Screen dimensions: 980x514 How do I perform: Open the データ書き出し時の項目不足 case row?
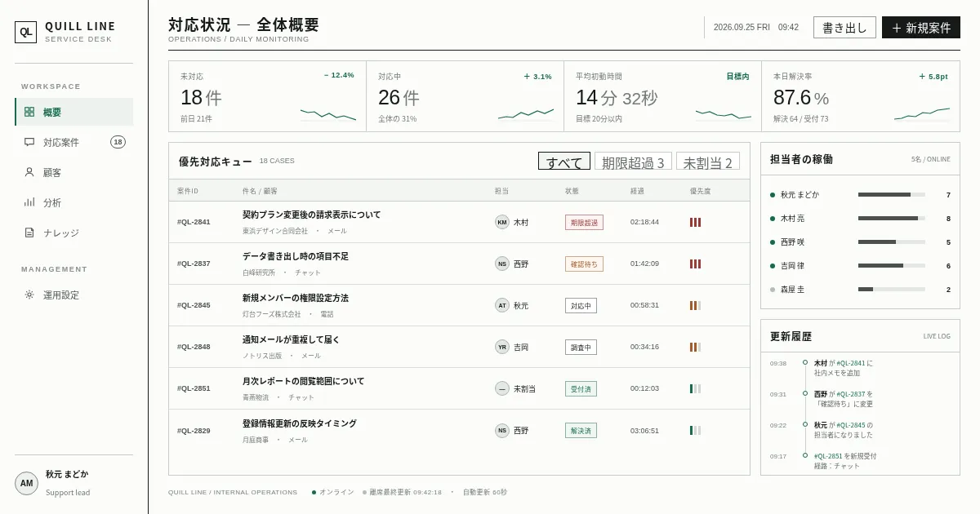[x=459, y=264]
